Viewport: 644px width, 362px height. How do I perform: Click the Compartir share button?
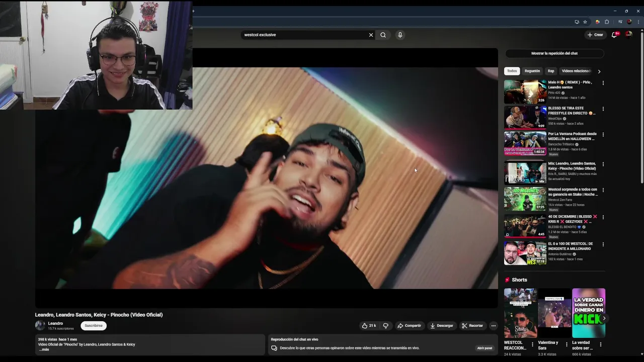tap(409, 326)
